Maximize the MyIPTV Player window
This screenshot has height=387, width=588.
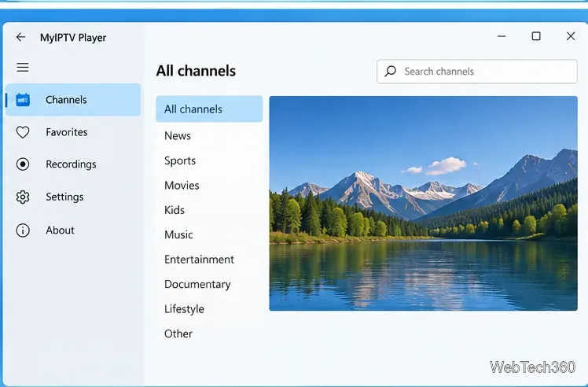[536, 36]
